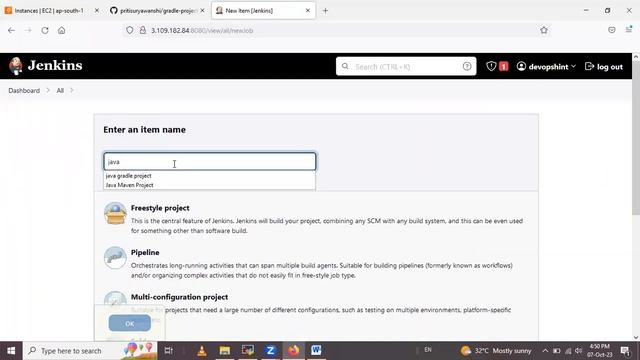Click the OK button
640x360 pixels.
(129, 323)
